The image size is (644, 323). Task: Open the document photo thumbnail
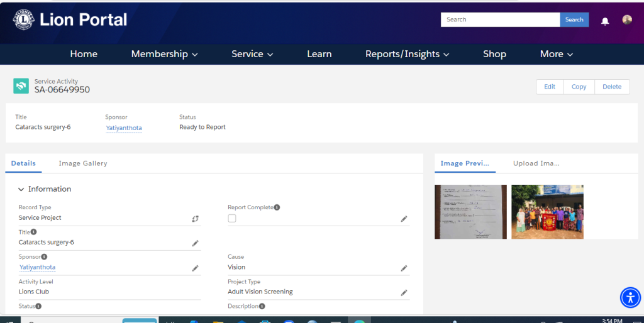(470, 212)
